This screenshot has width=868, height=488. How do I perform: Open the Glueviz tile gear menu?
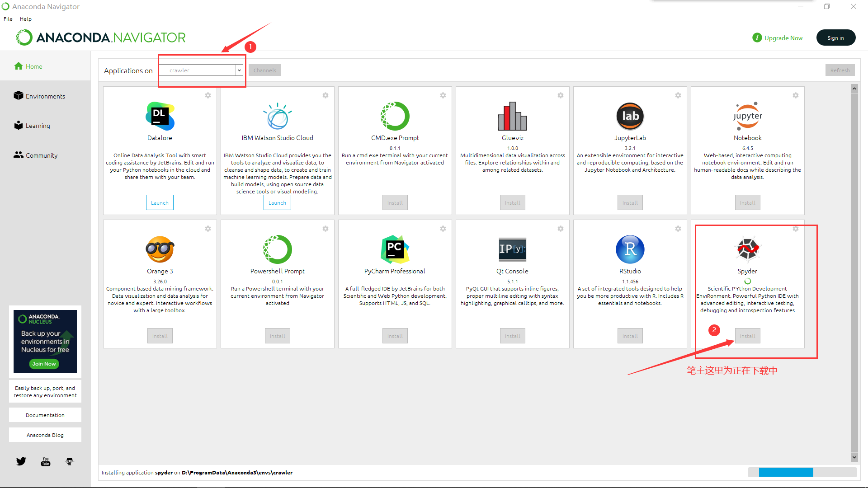[x=561, y=95]
